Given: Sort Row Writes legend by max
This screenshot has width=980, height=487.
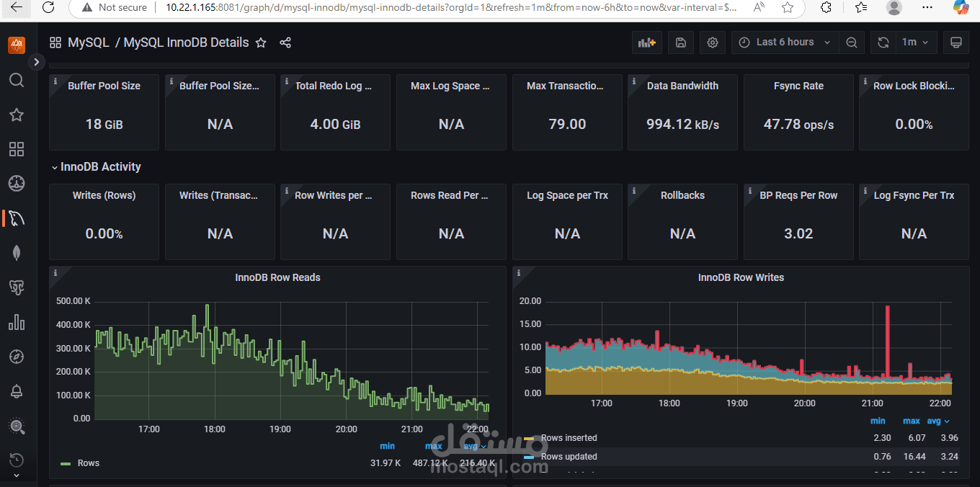Looking at the screenshot, I should click(x=912, y=421).
